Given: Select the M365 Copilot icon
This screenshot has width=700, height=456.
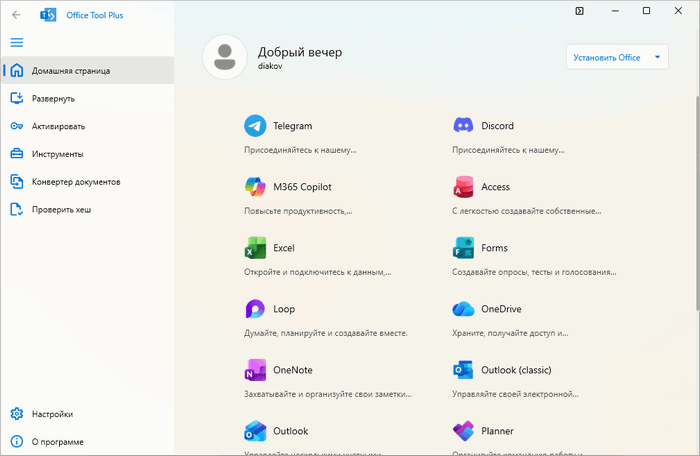Looking at the screenshot, I should (256, 187).
